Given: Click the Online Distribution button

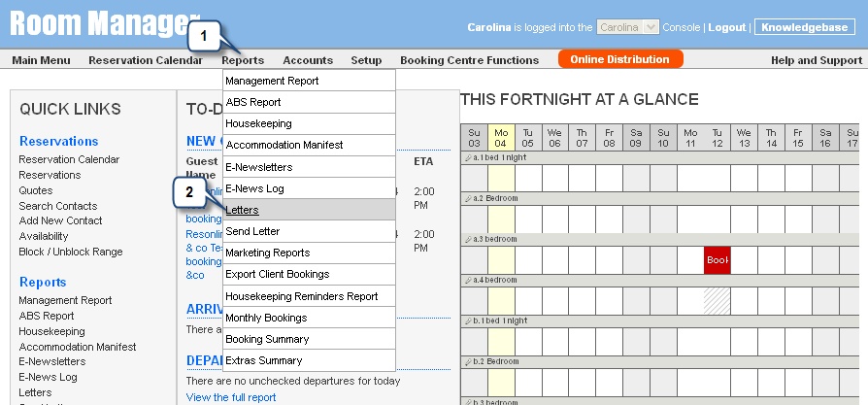Looking at the screenshot, I should click(x=620, y=59).
